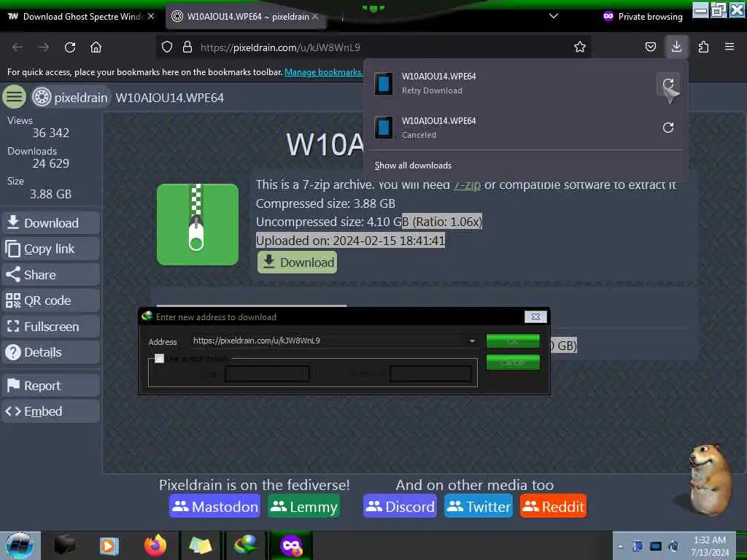Open the Firefox taskbar icon

[155, 545]
